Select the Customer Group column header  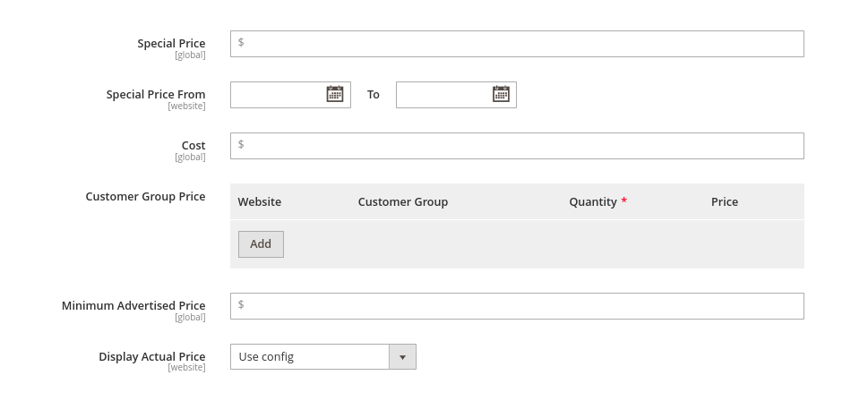[403, 201]
